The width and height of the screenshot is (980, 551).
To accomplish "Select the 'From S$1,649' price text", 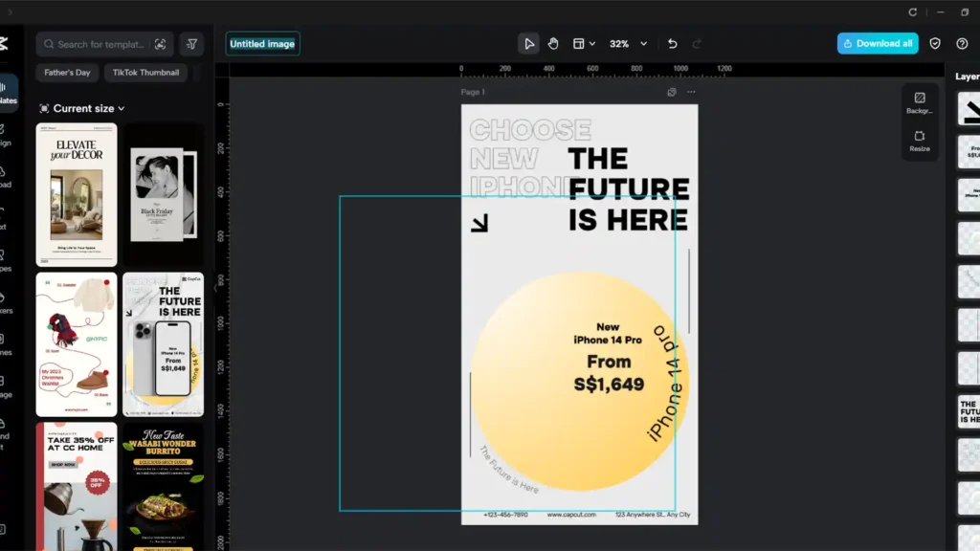I will click(609, 373).
